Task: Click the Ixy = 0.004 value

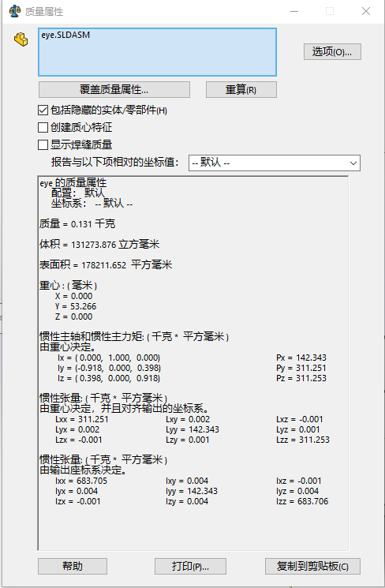Action: (x=187, y=481)
